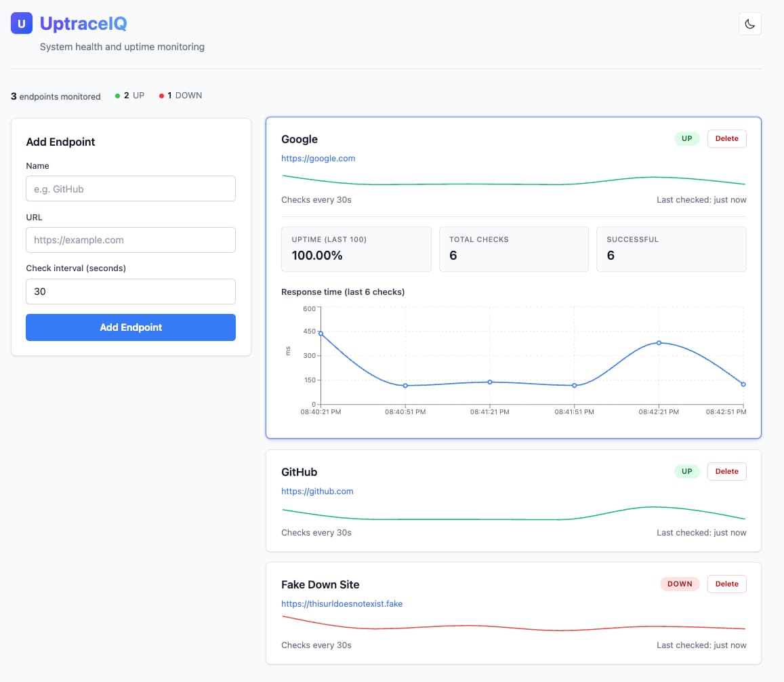
Task: Open the https://github.com link
Action: 317,492
